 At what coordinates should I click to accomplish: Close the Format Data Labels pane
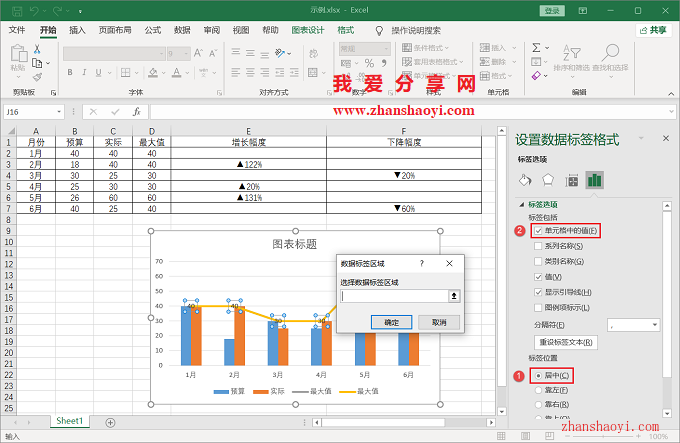click(666, 138)
